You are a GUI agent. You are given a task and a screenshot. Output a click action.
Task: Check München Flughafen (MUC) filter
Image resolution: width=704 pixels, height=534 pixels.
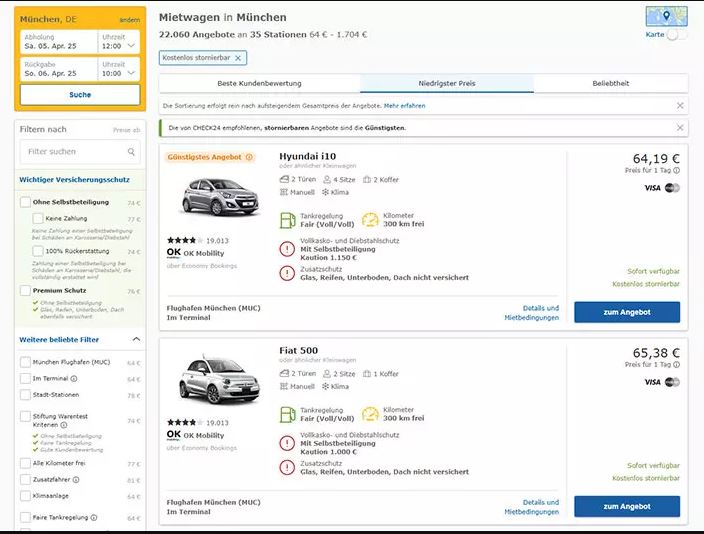26,362
